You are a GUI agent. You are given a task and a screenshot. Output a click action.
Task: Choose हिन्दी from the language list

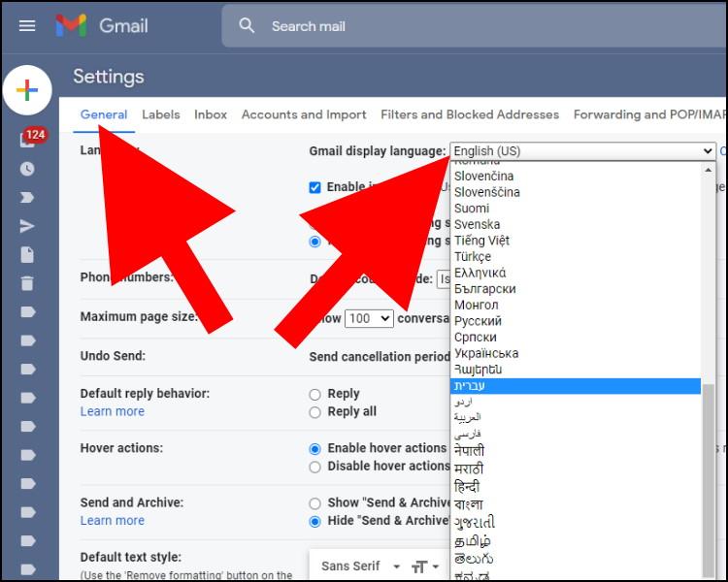pos(576,487)
